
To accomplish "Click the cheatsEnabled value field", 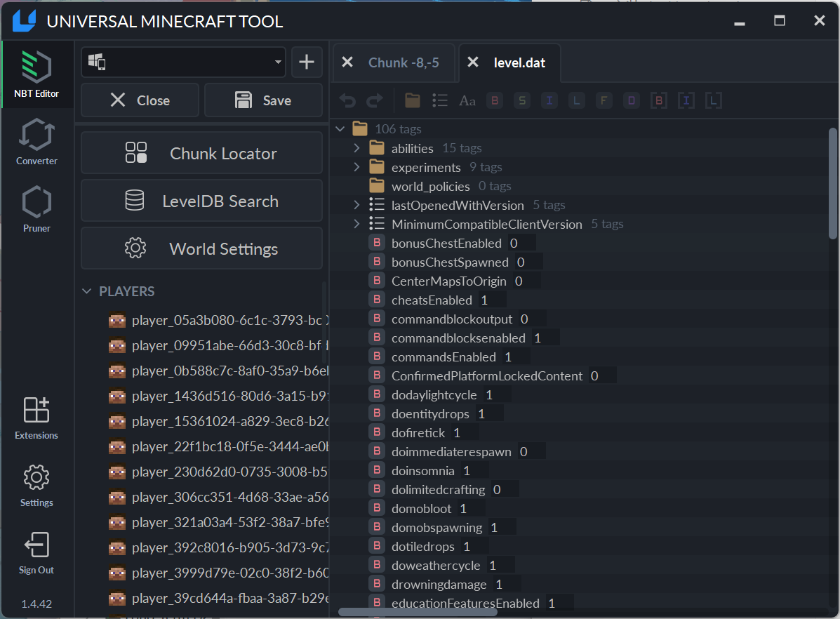I will 491,300.
